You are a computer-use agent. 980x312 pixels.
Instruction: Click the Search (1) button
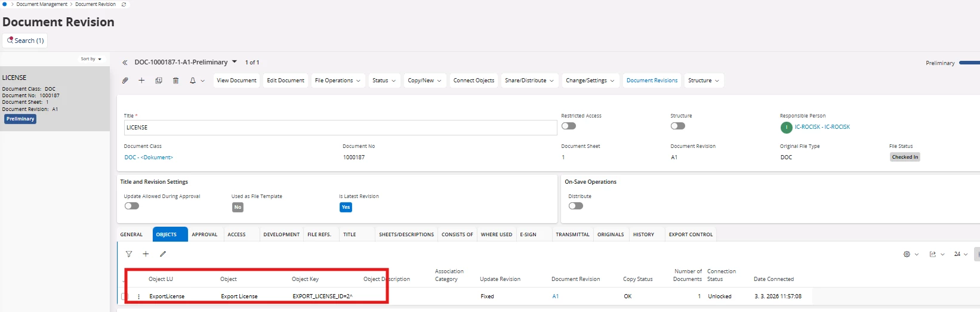click(25, 41)
